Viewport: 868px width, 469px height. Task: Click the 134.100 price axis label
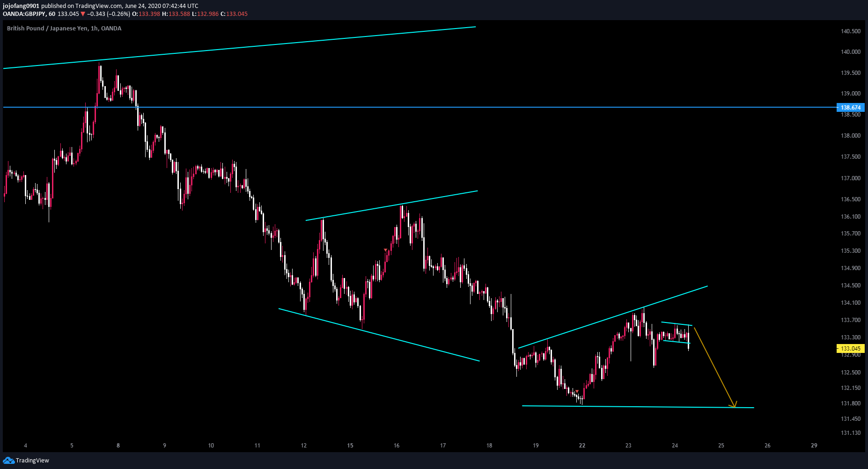[x=851, y=303]
